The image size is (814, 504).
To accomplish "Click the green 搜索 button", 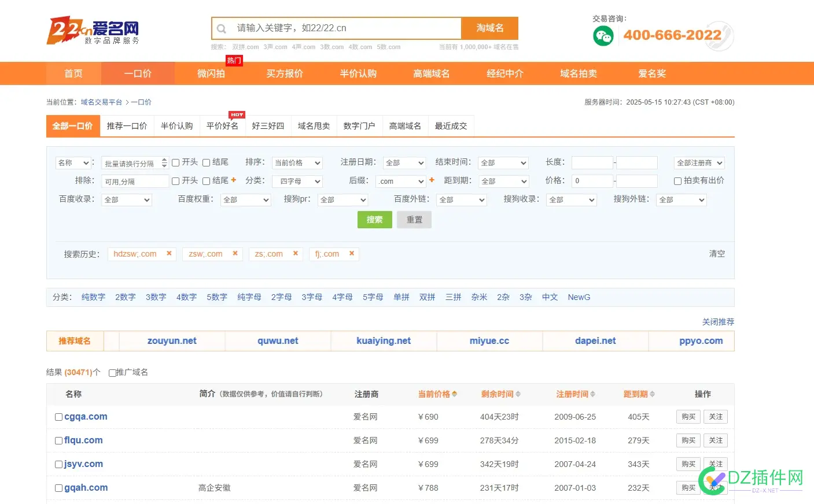I will coord(374,220).
